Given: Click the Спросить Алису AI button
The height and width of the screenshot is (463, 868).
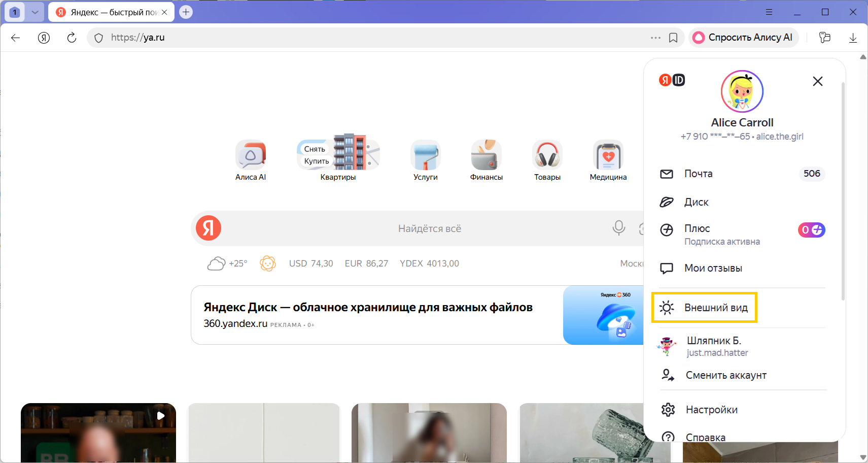Looking at the screenshot, I should [x=743, y=38].
